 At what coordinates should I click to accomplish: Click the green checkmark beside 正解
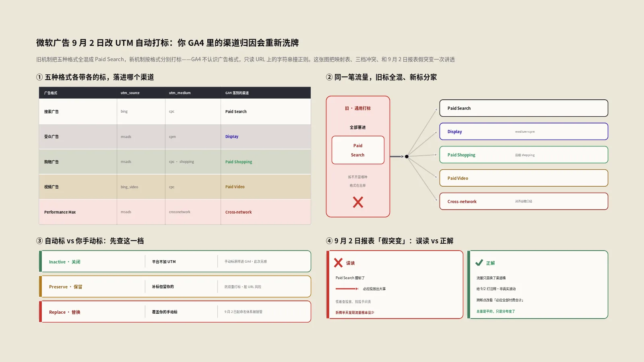479,263
